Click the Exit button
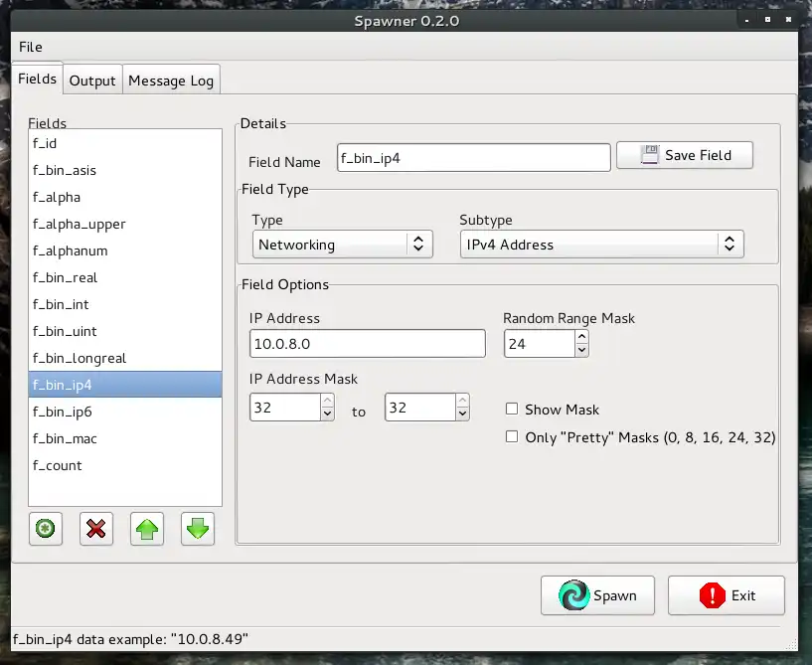This screenshot has height=665, width=812. (x=727, y=595)
